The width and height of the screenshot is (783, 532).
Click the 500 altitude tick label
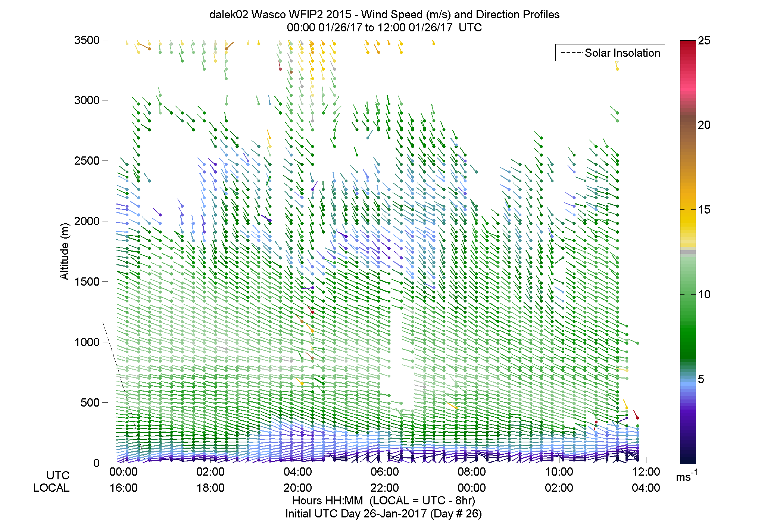tap(90, 403)
